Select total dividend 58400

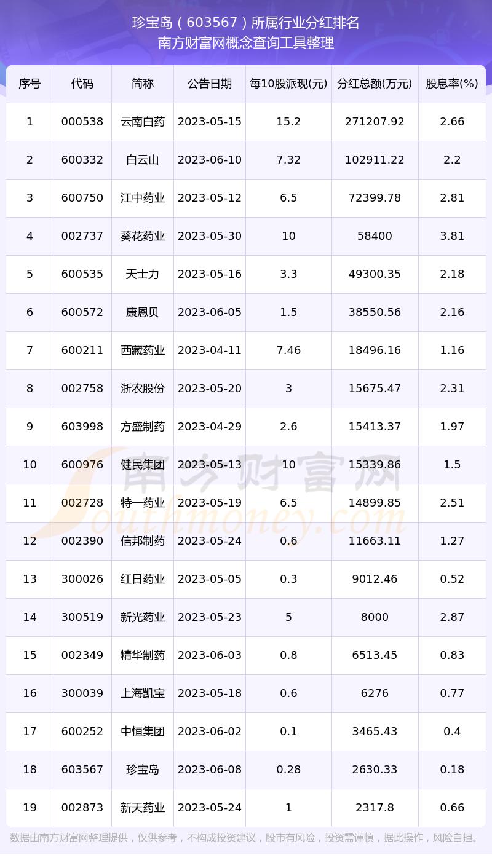(x=375, y=236)
